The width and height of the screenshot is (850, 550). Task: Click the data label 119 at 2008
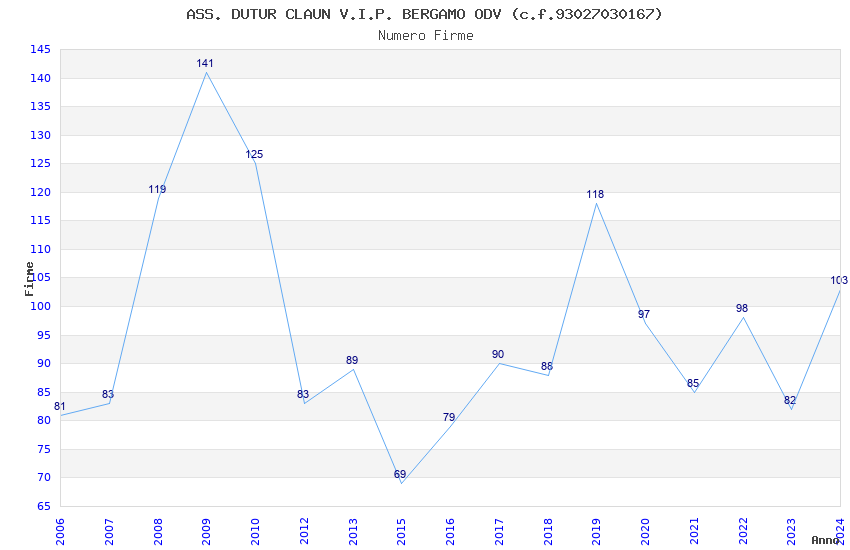point(157,190)
